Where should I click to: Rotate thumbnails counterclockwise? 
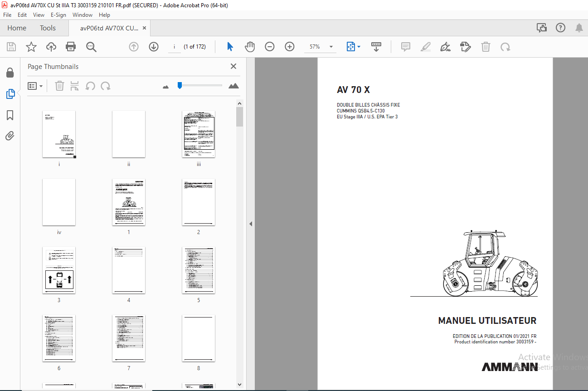click(90, 86)
